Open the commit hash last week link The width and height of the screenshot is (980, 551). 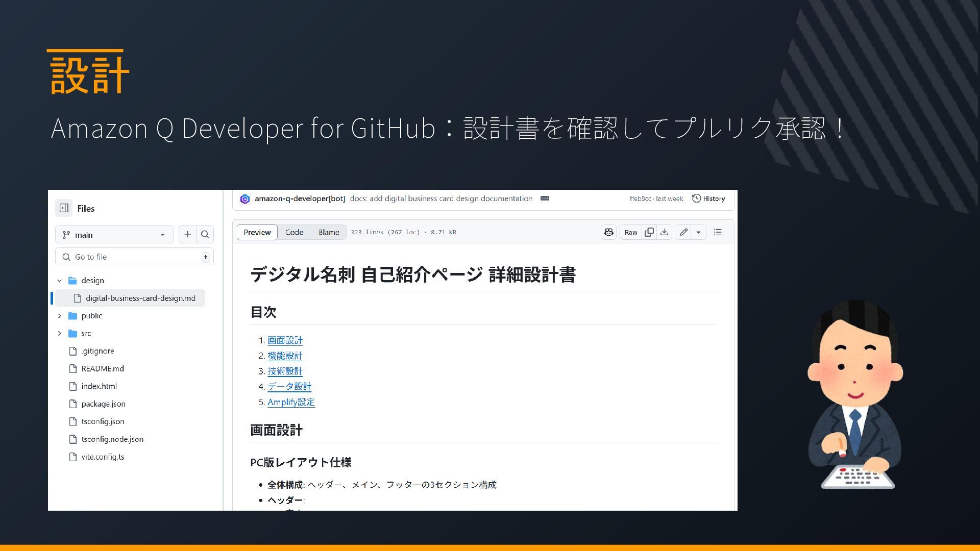coord(656,199)
